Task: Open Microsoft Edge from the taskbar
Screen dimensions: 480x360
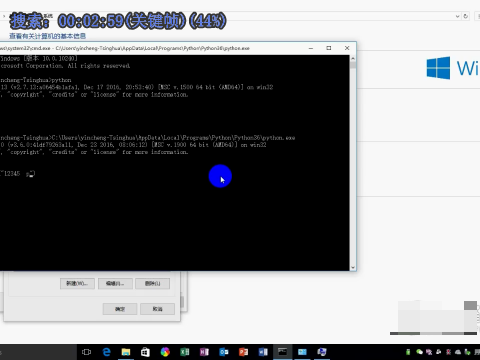Action: [x=106, y=352]
